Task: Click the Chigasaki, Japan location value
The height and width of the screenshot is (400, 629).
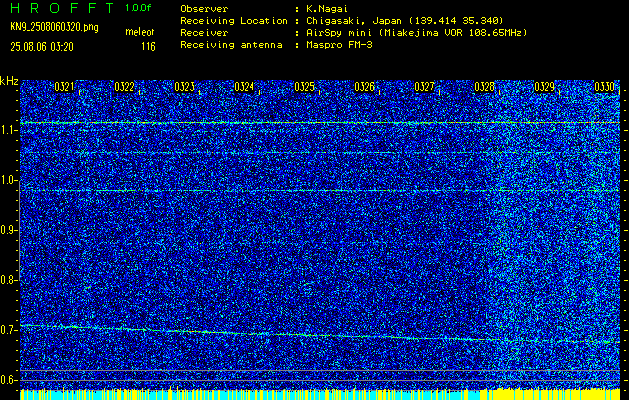Action: coord(404,21)
